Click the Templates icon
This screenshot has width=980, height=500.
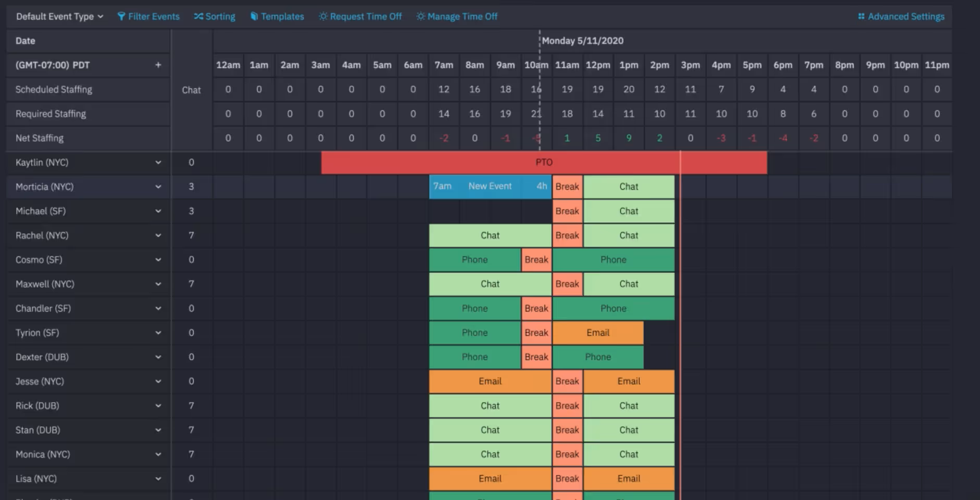(254, 17)
